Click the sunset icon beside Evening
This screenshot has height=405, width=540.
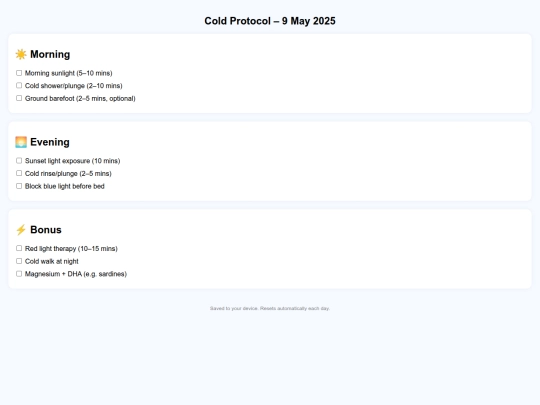pyautogui.click(x=21, y=142)
